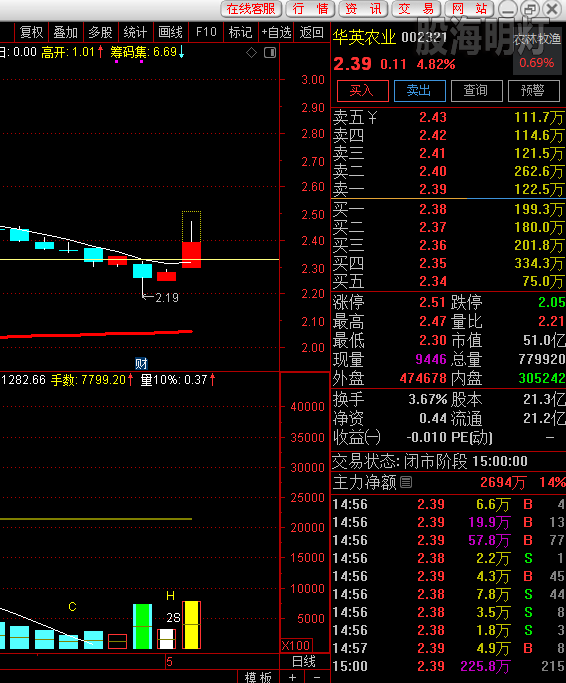The width and height of the screenshot is (566, 683).
Task: Click the 手数 7799.20 volume indicator label
Action: (x=92, y=380)
